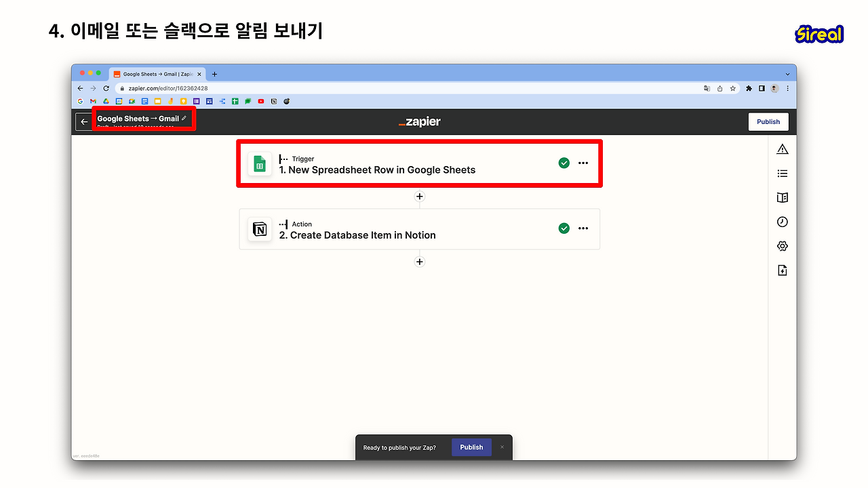This screenshot has width=868, height=488.
Task: Share this page via share icon
Action: [x=720, y=88]
